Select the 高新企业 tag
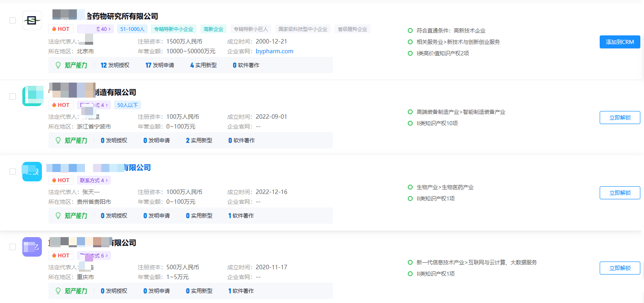 [213, 29]
